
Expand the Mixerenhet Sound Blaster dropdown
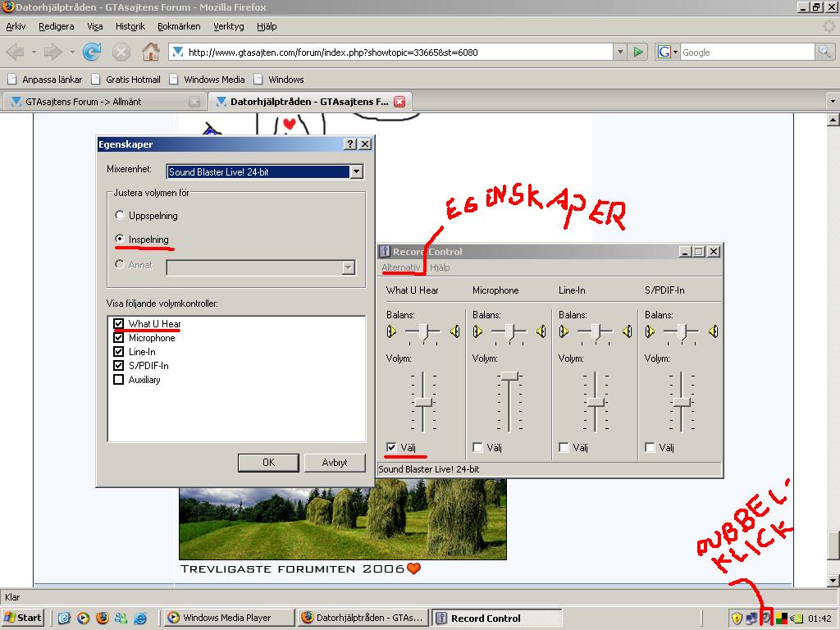(356, 172)
